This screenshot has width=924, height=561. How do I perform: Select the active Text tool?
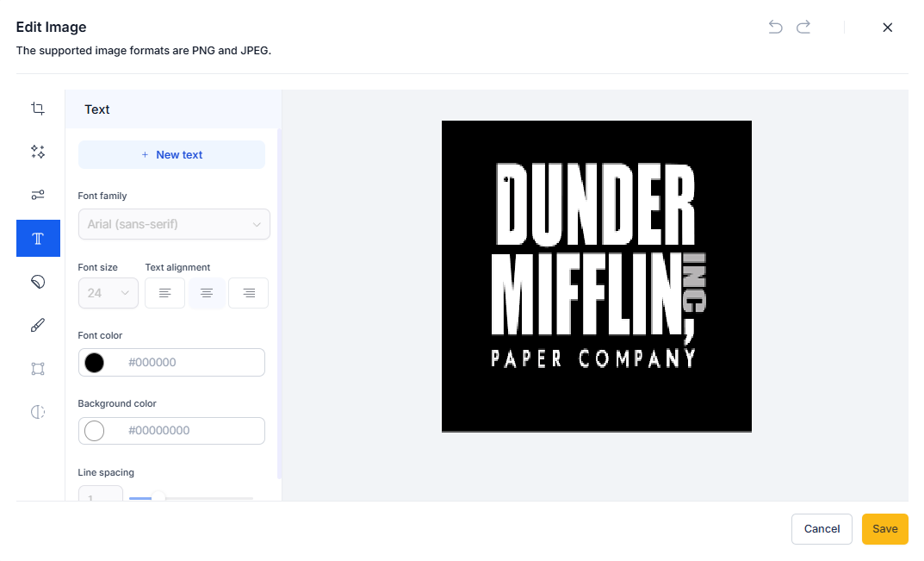tap(38, 239)
